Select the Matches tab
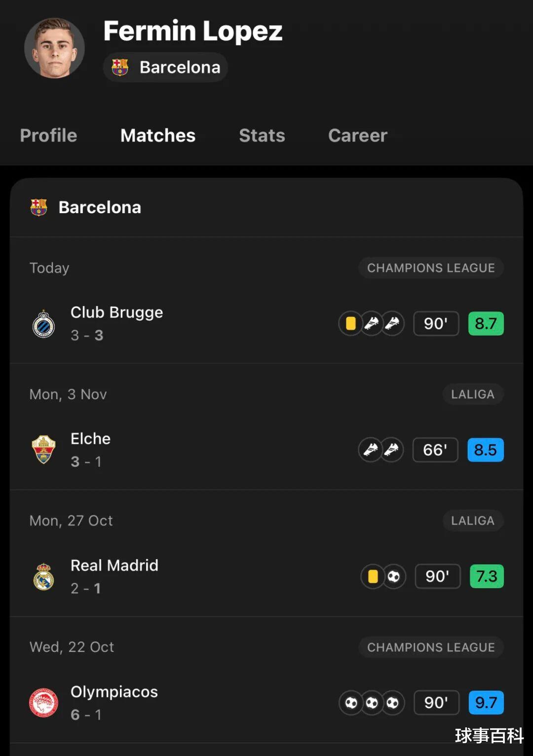Viewport: 533px width, 756px height. click(158, 136)
